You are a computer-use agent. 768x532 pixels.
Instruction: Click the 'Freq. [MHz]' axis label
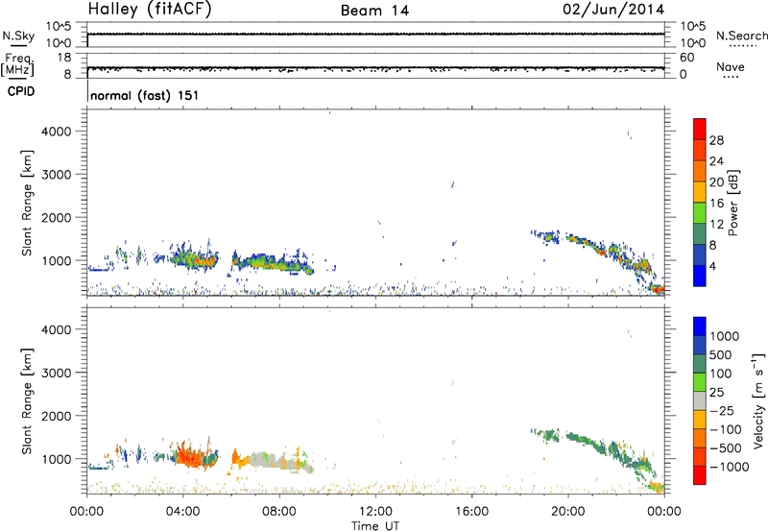17,64
